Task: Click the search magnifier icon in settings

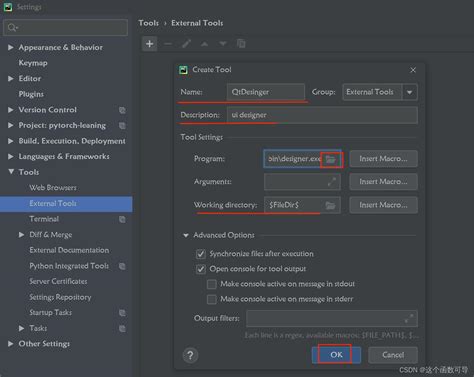Action: point(12,27)
